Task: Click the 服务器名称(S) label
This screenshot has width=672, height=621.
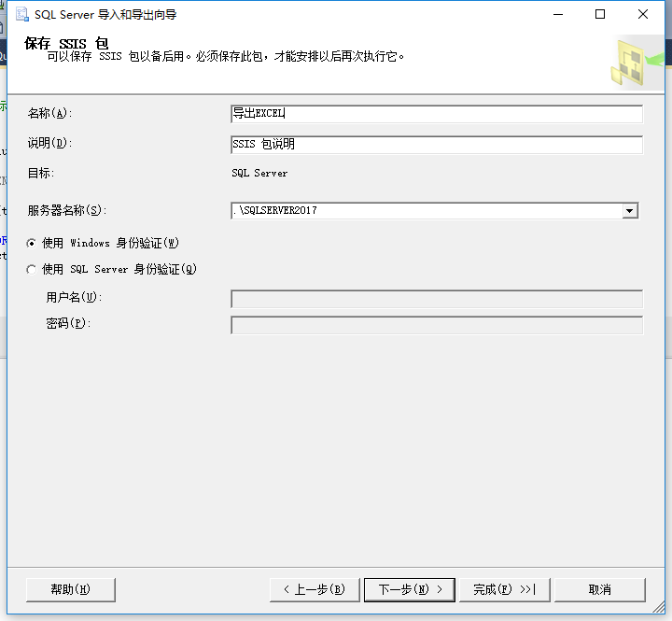Action: pyautogui.click(x=67, y=210)
